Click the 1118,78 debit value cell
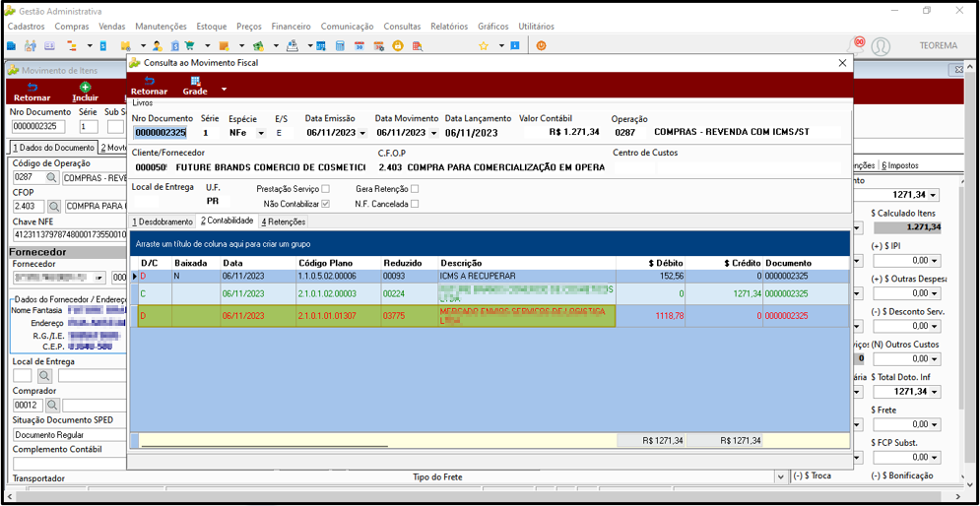The width and height of the screenshot is (980, 506). 651,316
